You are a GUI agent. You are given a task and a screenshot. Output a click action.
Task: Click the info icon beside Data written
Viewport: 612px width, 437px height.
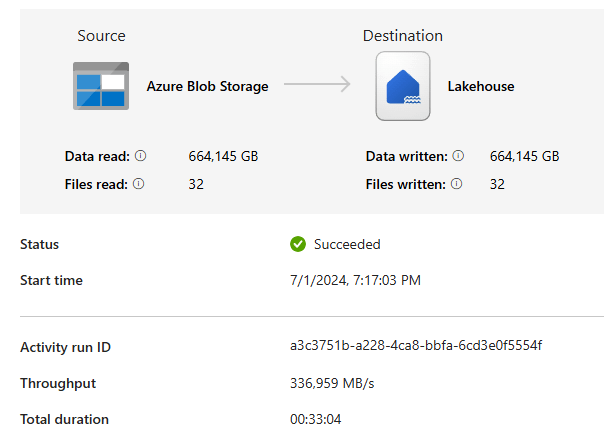(458, 156)
